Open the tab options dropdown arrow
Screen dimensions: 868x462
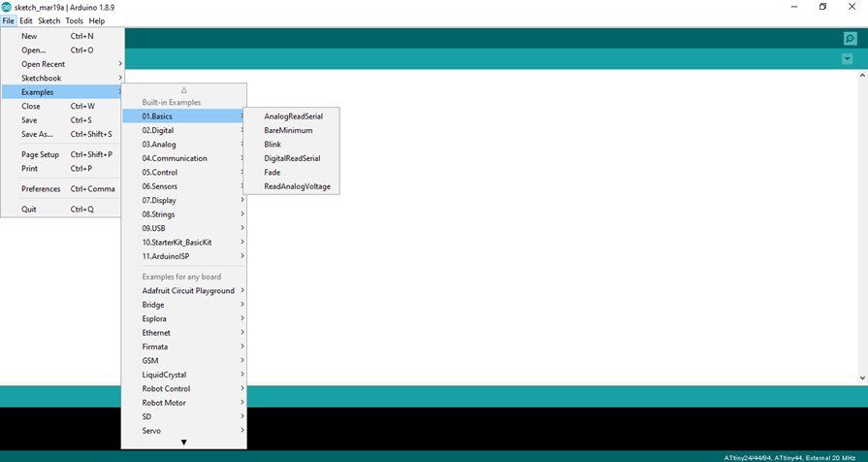click(847, 58)
